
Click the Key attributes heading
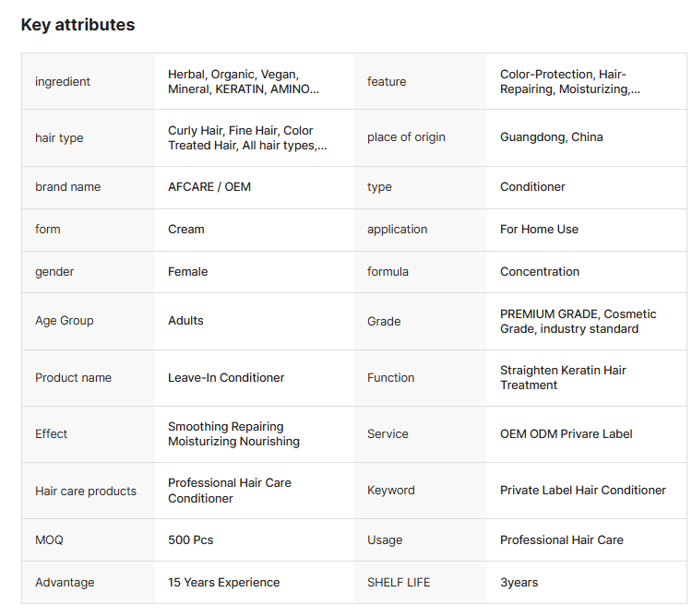coord(78,25)
